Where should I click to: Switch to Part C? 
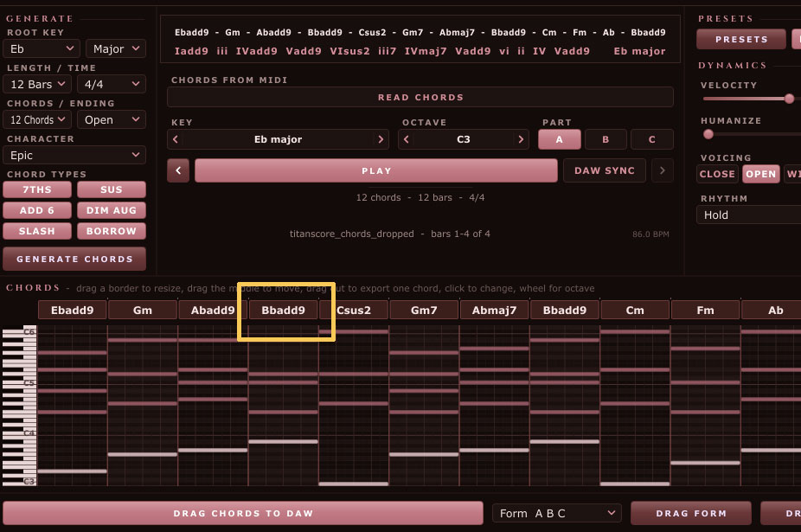tap(652, 139)
